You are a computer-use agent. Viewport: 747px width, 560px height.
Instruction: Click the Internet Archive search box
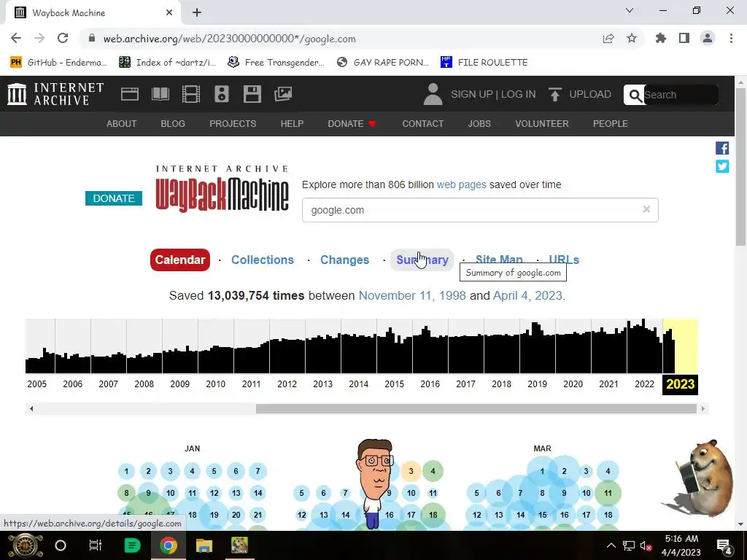pos(681,95)
